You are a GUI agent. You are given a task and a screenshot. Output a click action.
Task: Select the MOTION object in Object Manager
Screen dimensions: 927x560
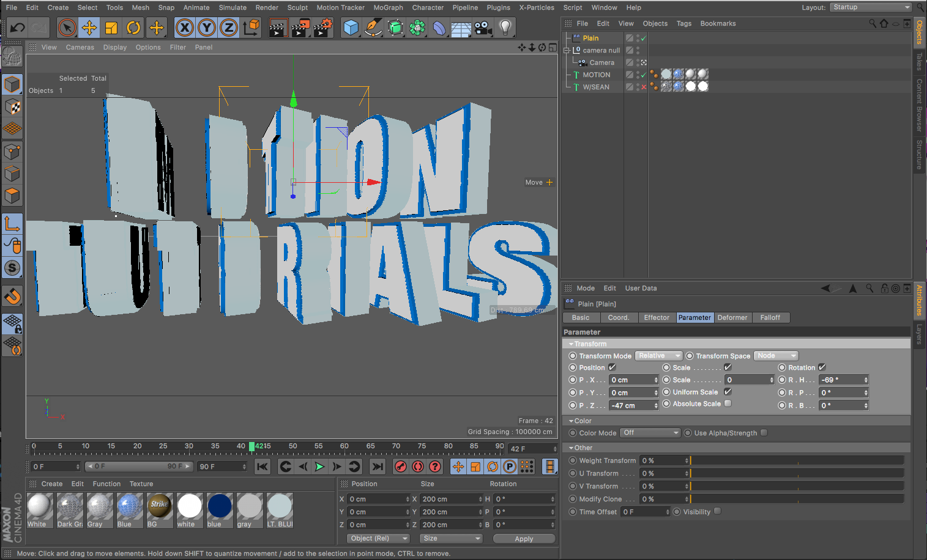(596, 75)
